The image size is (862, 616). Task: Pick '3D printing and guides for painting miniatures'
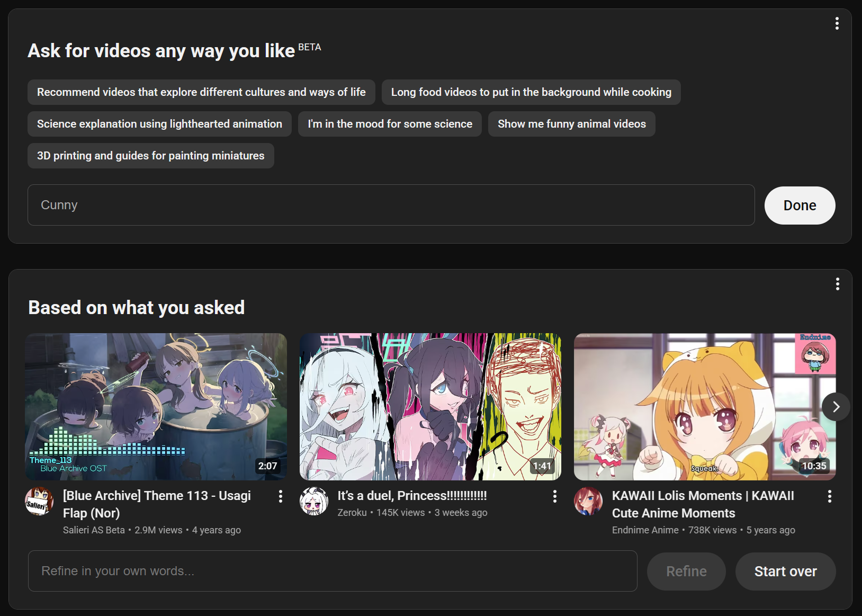[151, 156]
